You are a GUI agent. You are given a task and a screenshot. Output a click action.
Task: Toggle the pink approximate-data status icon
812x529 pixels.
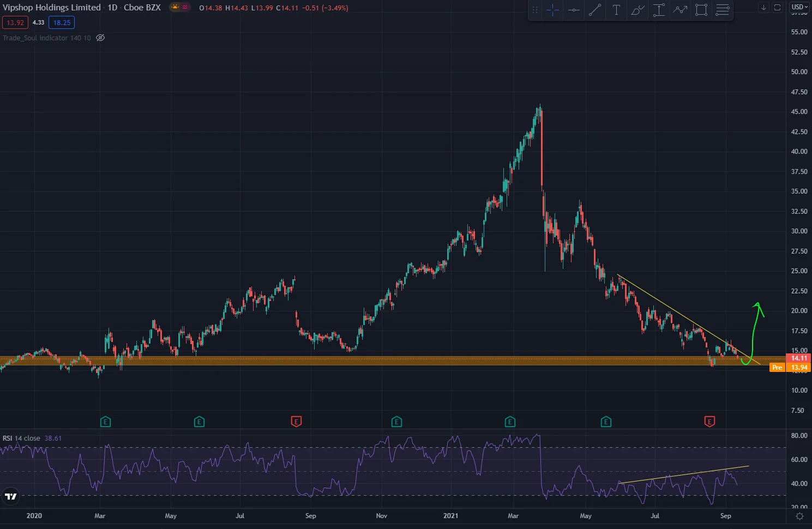(185, 8)
